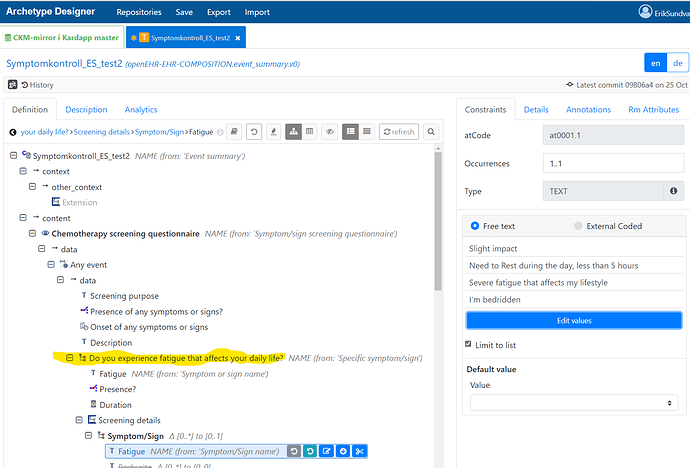690x468 pixels.
Task: Switch to the Analytics tab
Action: tap(141, 110)
